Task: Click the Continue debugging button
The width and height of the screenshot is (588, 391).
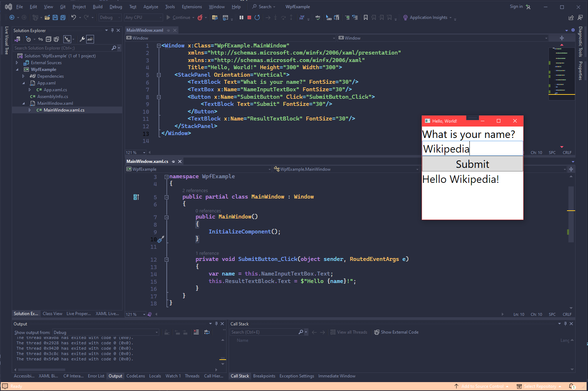Action: [178, 17]
